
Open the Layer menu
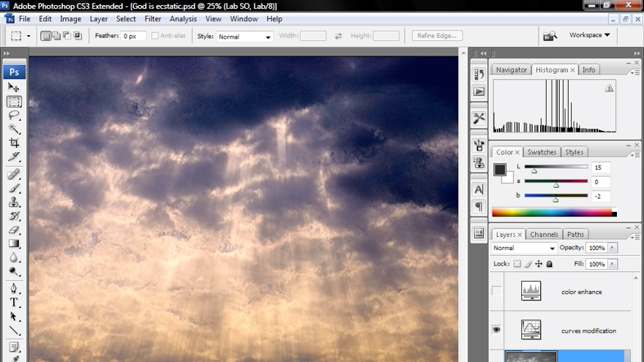(x=99, y=19)
